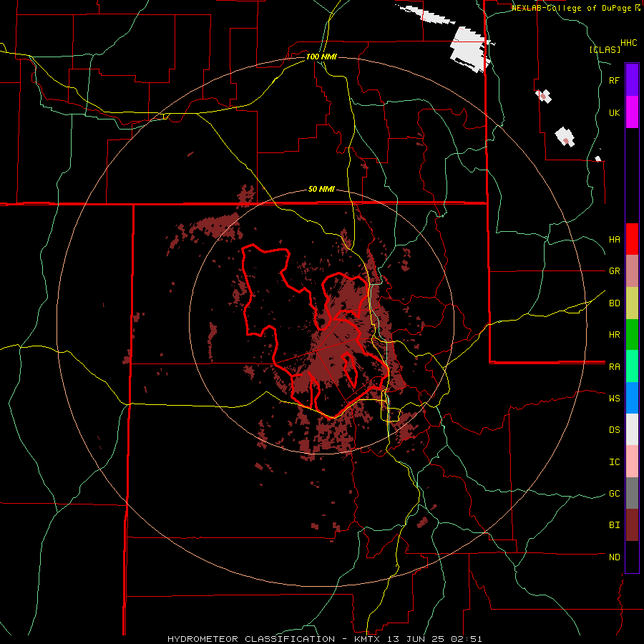
Task: Click the '100 NMI' range ring label
Action: click(321, 57)
